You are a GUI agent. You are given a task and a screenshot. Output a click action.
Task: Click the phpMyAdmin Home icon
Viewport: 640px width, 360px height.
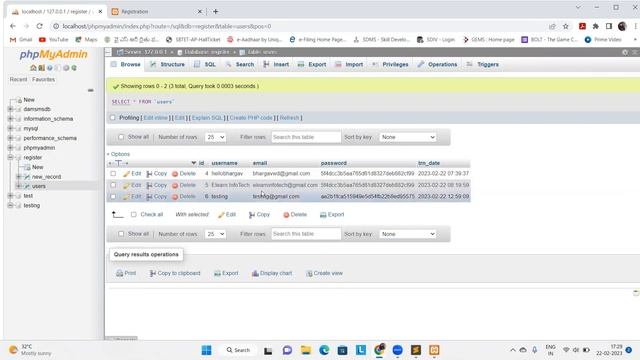click(33, 68)
